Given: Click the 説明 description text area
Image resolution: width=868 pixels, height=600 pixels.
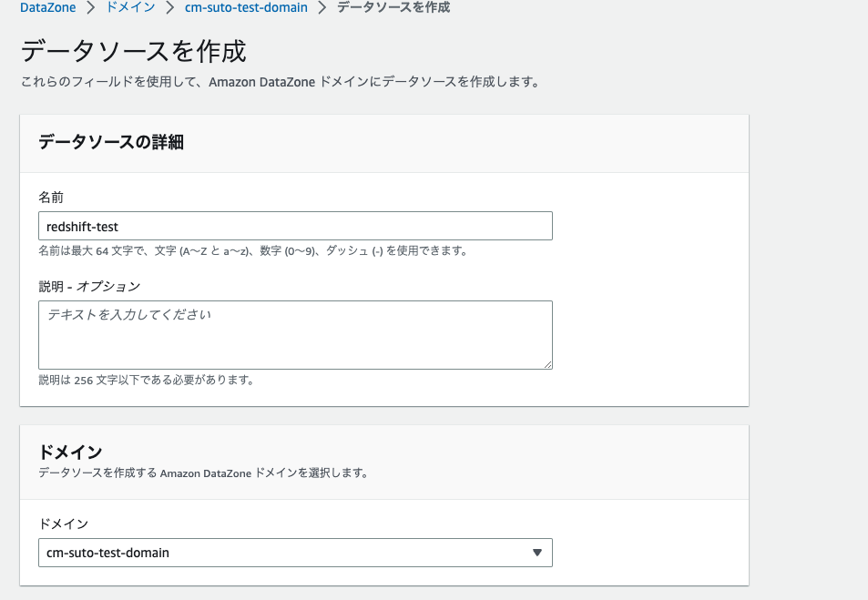Looking at the screenshot, I should (295, 332).
